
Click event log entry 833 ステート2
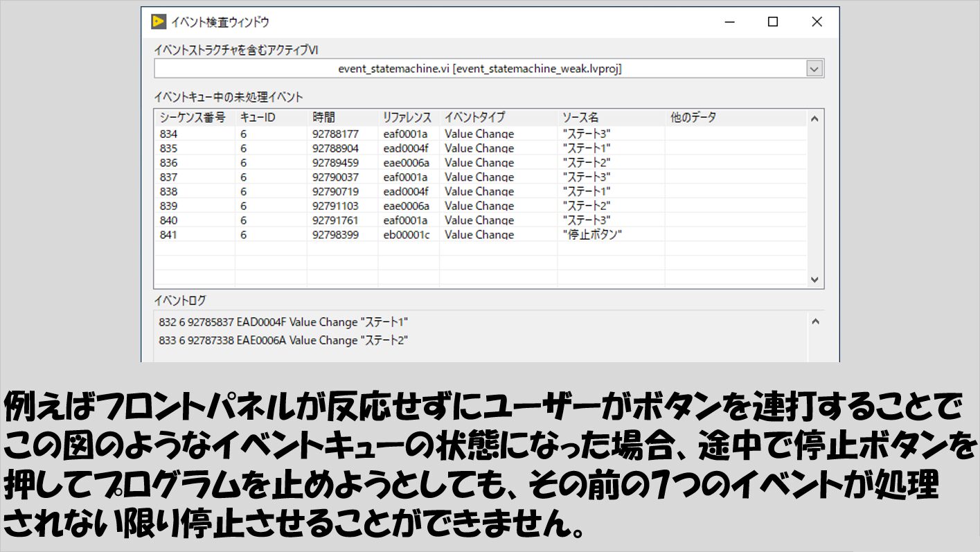(283, 340)
